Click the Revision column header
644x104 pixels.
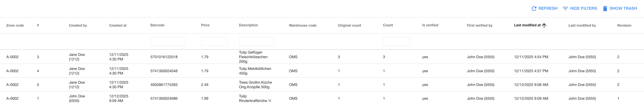pyautogui.click(x=624, y=25)
